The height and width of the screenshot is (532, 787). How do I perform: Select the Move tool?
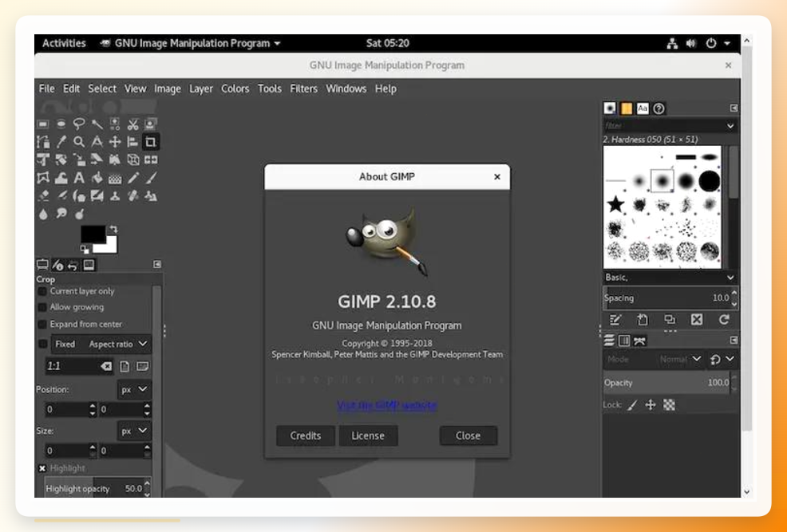tap(115, 142)
